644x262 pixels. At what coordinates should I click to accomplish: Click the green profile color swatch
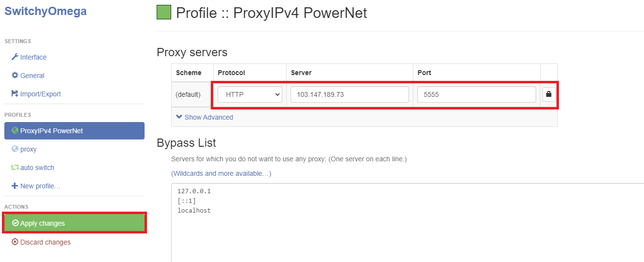pyautogui.click(x=164, y=12)
